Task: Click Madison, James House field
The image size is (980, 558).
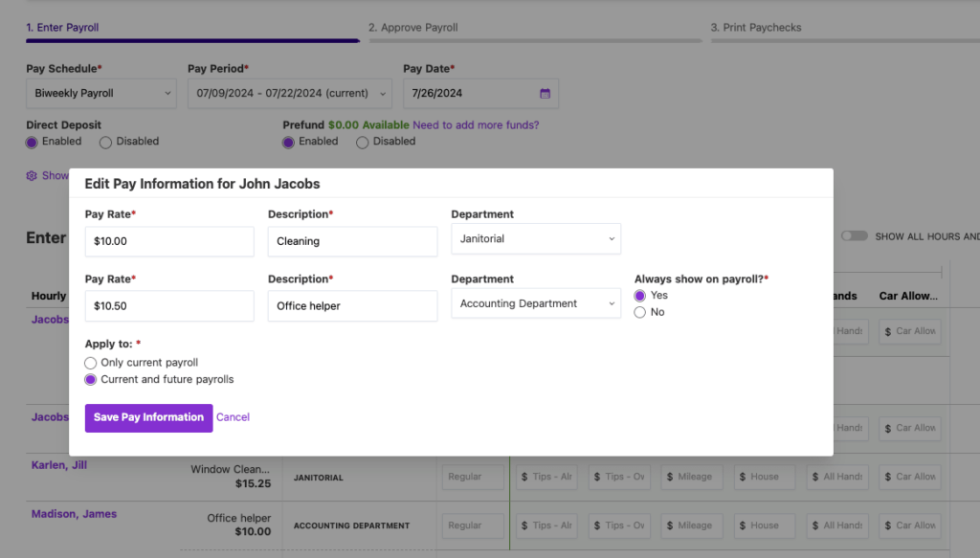Action: click(x=765, y=525)
